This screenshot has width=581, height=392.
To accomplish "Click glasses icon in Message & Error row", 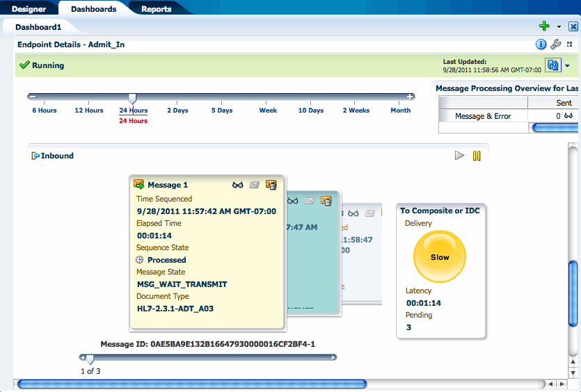I will pos(568,116).
